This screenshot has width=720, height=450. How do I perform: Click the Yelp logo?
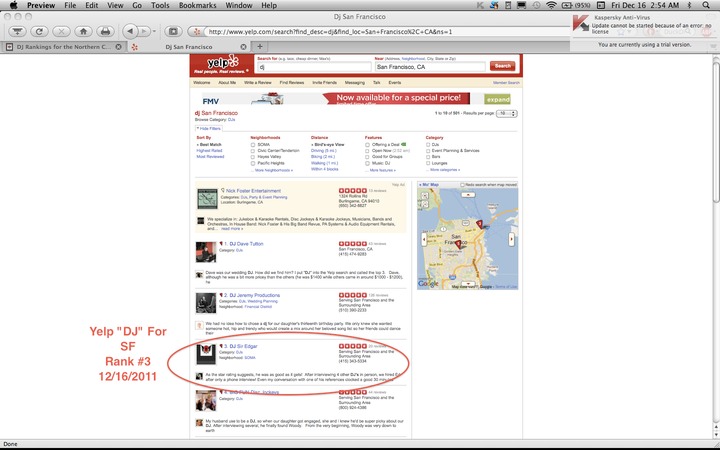point(222,65)
